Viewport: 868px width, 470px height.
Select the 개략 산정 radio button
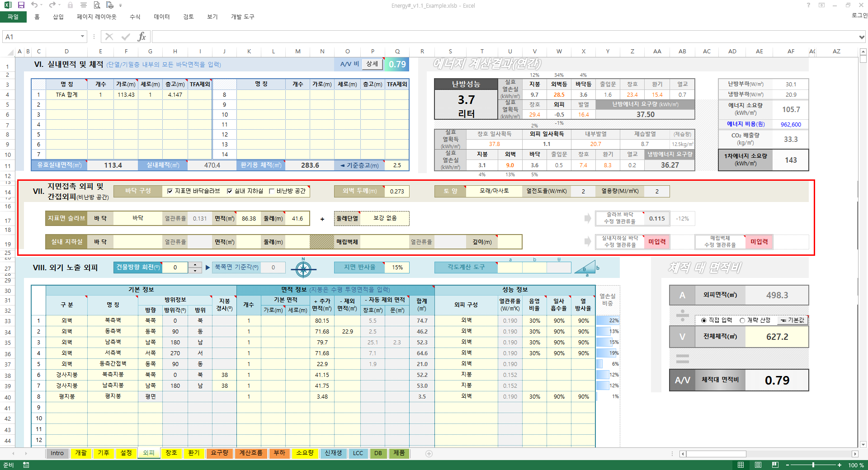click(742, 320)
